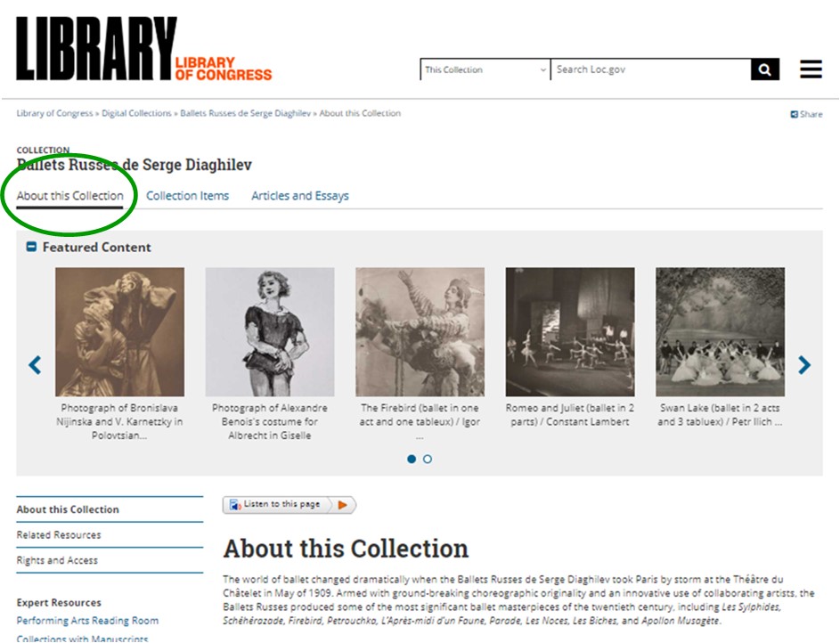Viewport: 840px width, 643px height.
Task: Collapse the Featured Content section
Action: [x=31, y=247]
